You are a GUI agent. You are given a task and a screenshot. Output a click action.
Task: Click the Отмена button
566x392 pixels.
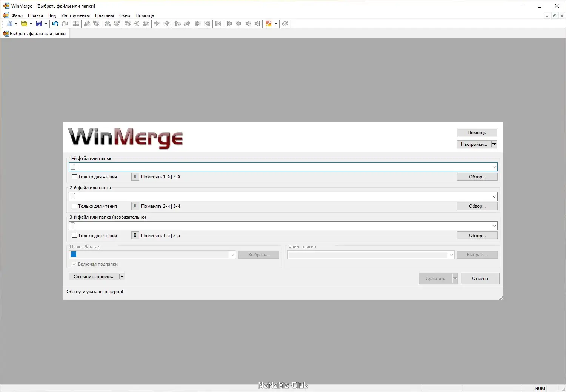(x=480, y=278)
